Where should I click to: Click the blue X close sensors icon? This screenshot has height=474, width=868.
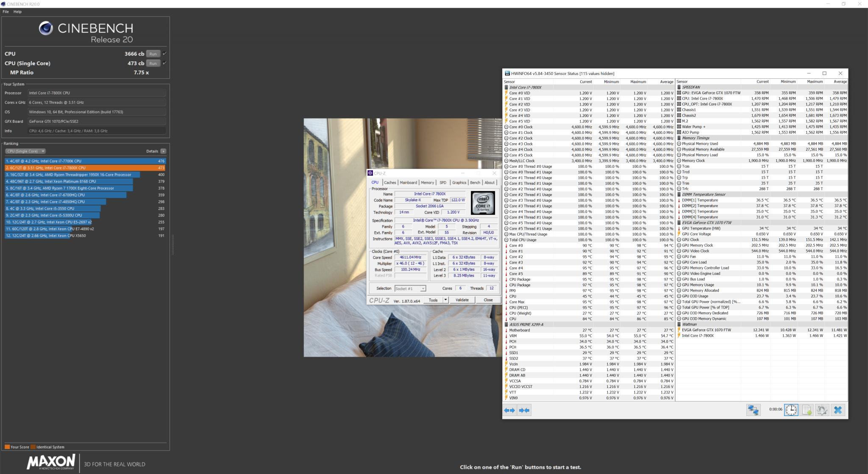point(838,410)
